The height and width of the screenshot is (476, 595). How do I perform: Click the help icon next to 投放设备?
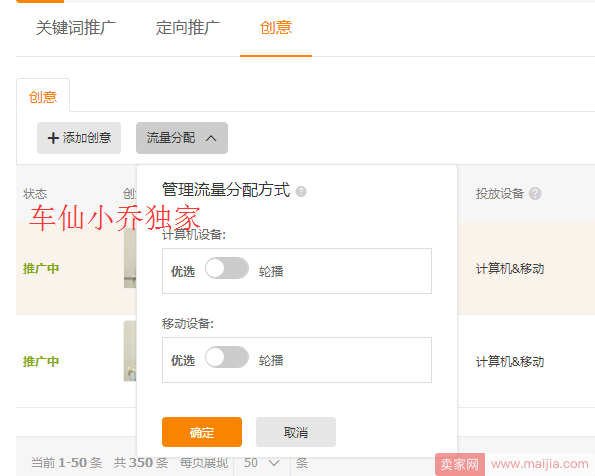point(535,194)
